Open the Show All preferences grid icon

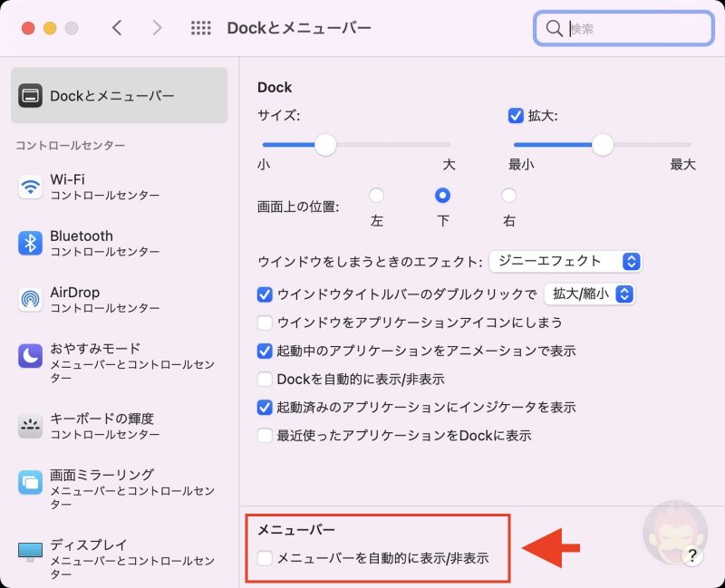200,28
